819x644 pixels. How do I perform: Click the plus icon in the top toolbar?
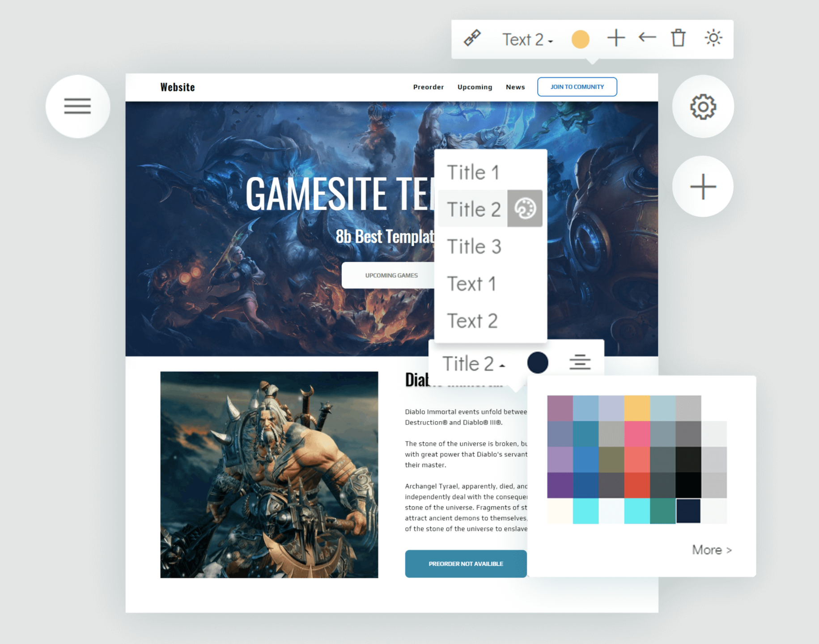pyautogui.click(x=616, y=38)
